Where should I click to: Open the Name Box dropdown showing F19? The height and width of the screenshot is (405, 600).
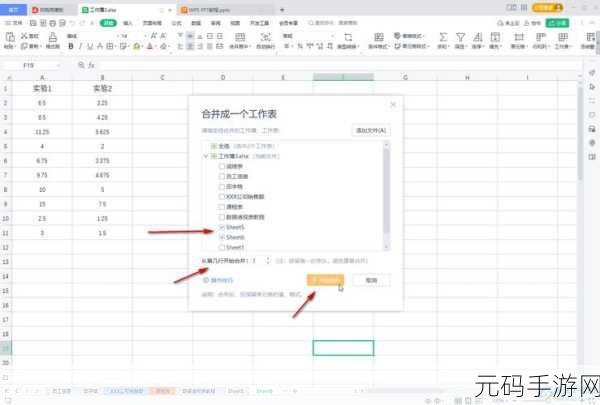point(58,65)
